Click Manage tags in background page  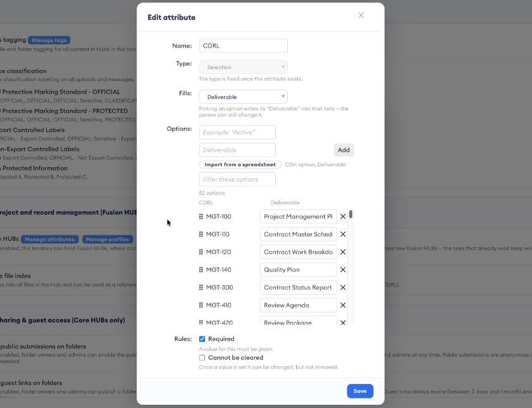(49, 40)
